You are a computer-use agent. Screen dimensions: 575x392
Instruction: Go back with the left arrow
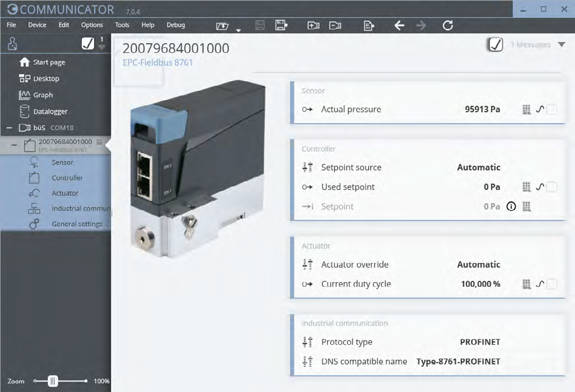point(399,25)
